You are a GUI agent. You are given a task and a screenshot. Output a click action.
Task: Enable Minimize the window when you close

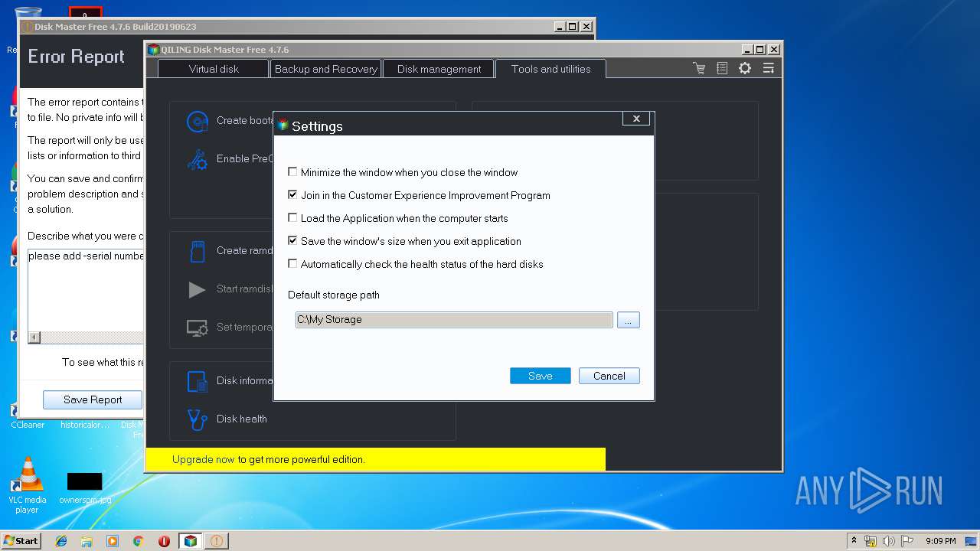(x=292, y=172)
